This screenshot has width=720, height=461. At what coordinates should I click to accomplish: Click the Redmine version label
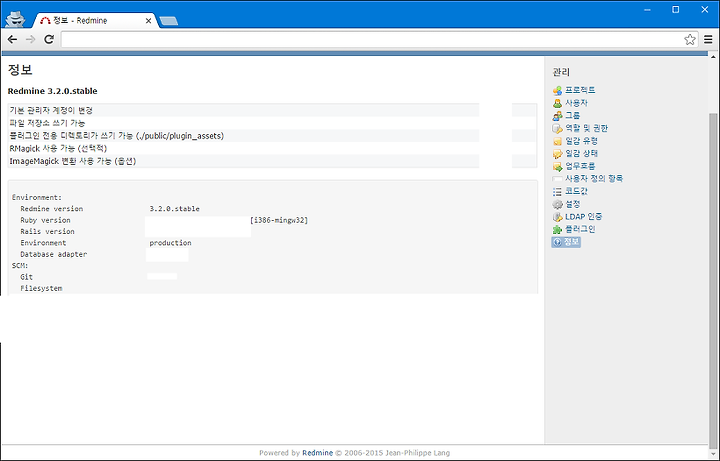(x=51, y=209)
